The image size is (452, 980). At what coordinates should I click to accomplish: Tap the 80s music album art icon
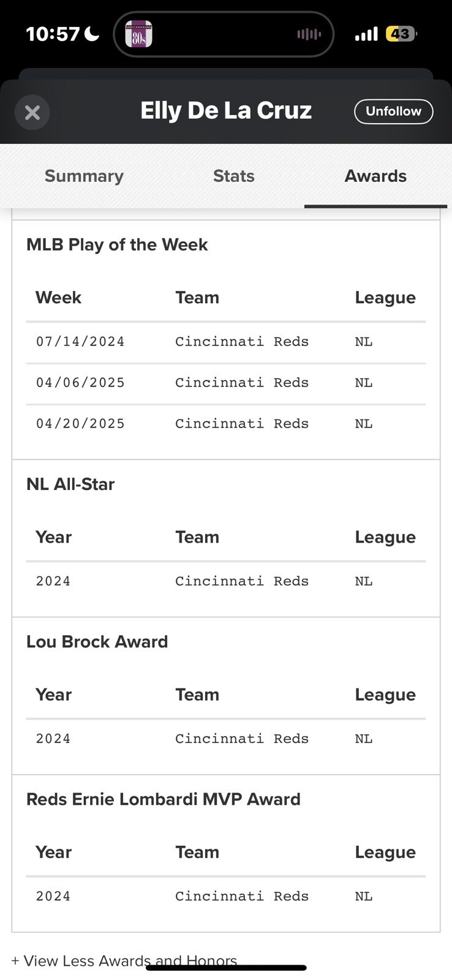(x=138, y=34)
